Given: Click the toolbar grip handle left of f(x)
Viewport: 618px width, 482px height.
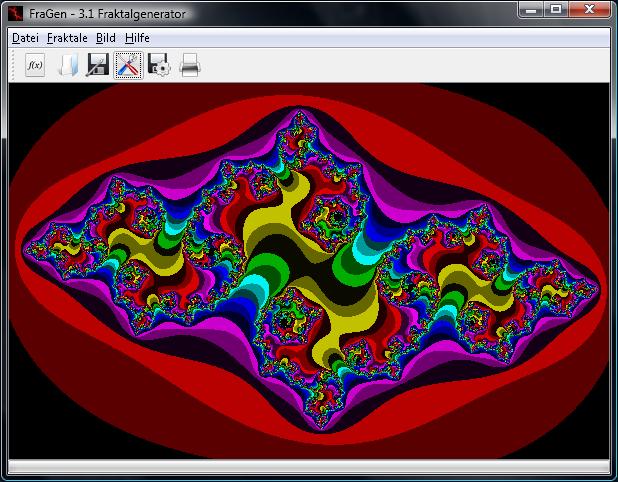Looking at the screenshot, I should tap(14, 66).
